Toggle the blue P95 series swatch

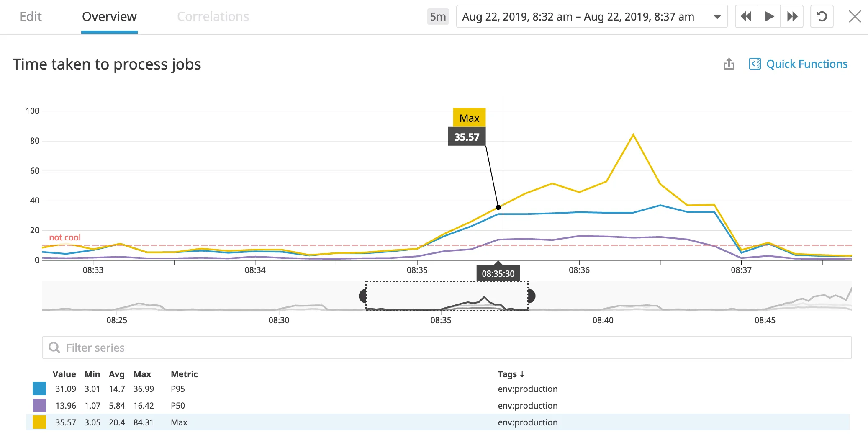(x=39, y=389)
